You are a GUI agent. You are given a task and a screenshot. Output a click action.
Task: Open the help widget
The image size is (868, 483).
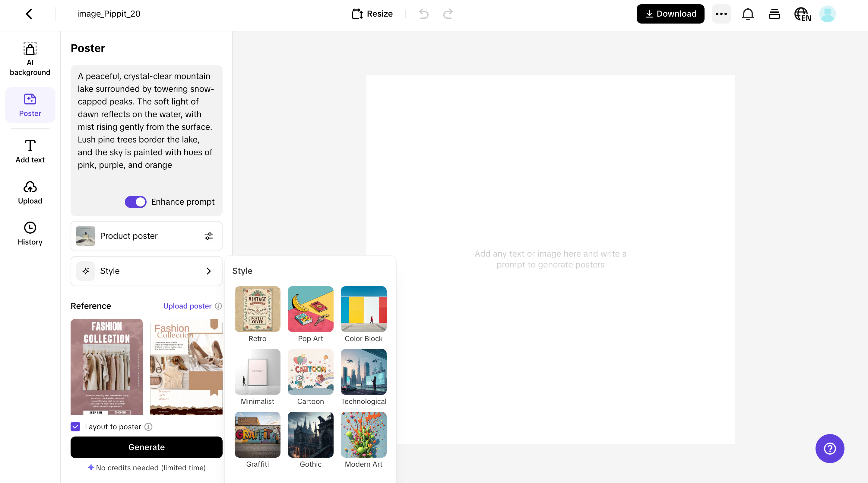click(x=830, y=449)
